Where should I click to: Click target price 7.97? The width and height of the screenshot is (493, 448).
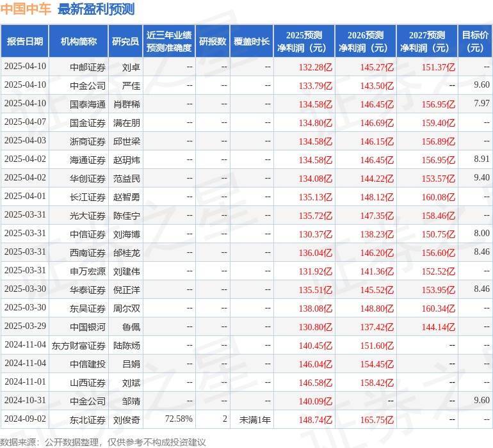tap(481, 103)
